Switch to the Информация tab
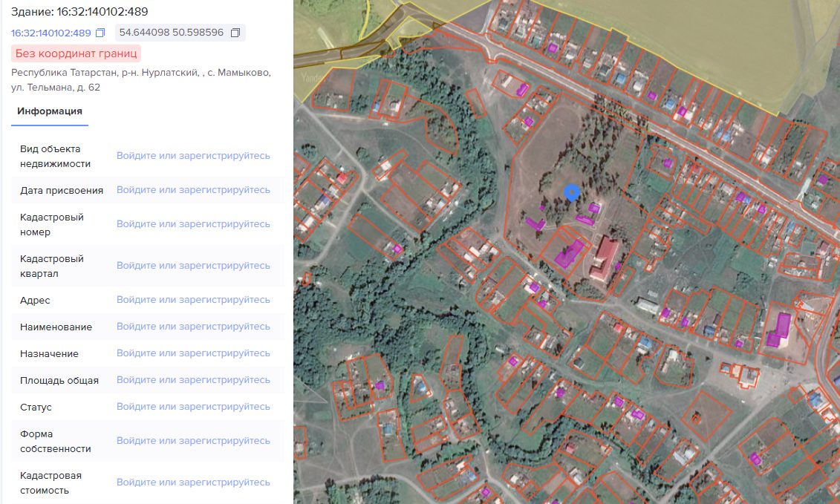This screenshot has height=504, width=840. click(50, 111)
